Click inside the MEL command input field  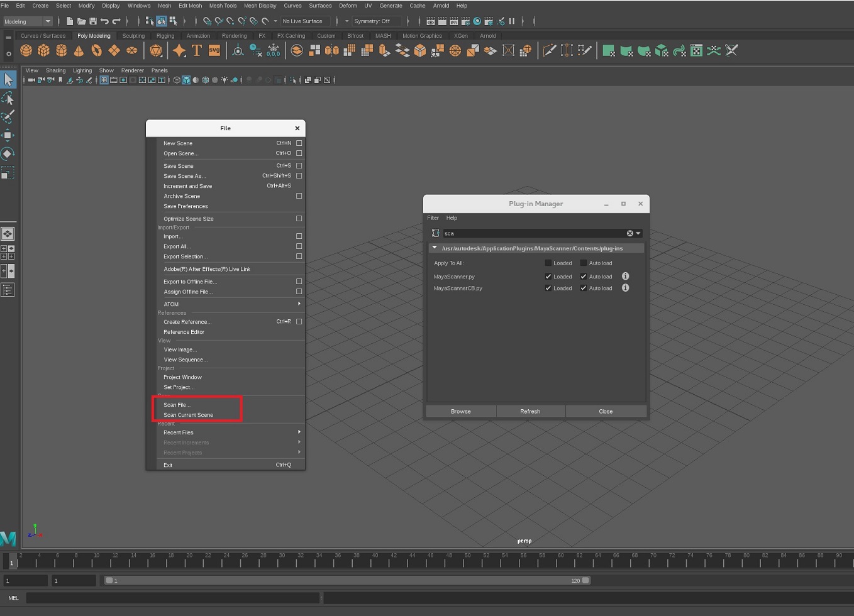(173, 598)
